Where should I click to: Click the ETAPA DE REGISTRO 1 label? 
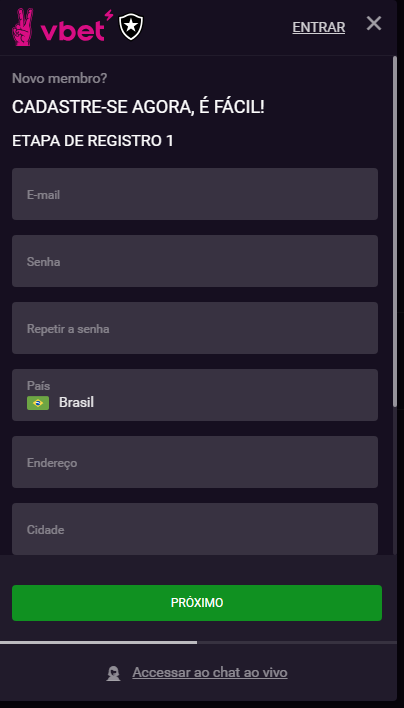(x=93, y=141)
